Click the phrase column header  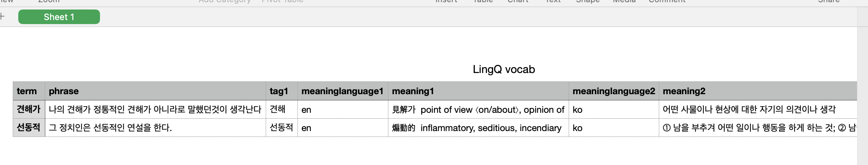[x=155, y=91]
